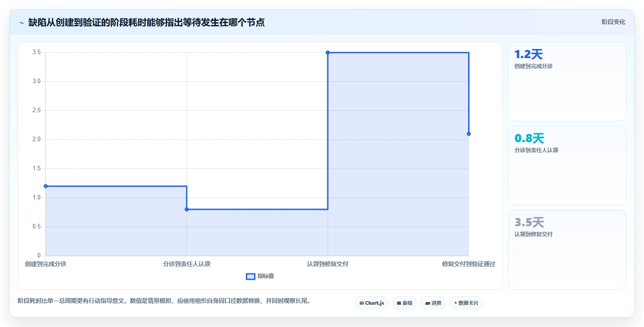The height and width of the screenshot is (327, 644).
Task: Click 创建到完成分诊 caption in first card
Action: pos(533,66)
